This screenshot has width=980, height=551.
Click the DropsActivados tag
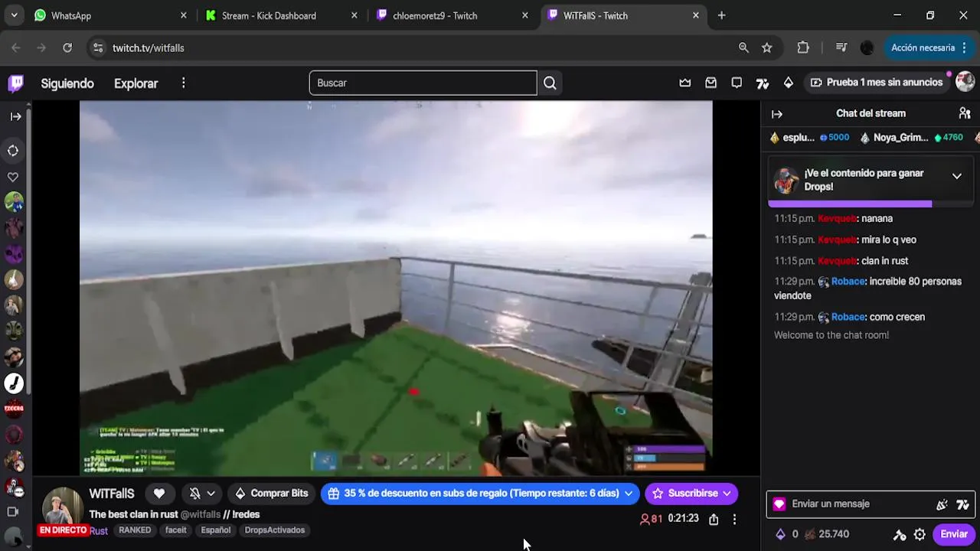point(274,530)
